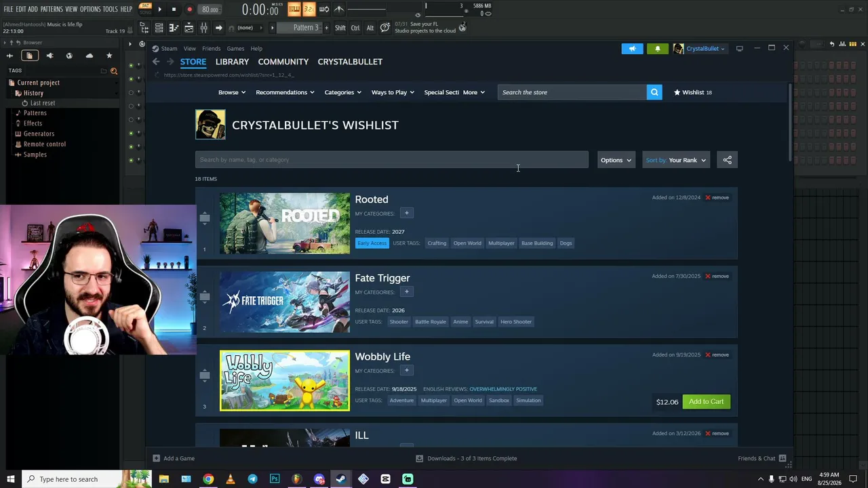Viewport: 868px width, 488px height.
Task: Open the Browse dropdown in Steam store
Action: coord(232,92)
